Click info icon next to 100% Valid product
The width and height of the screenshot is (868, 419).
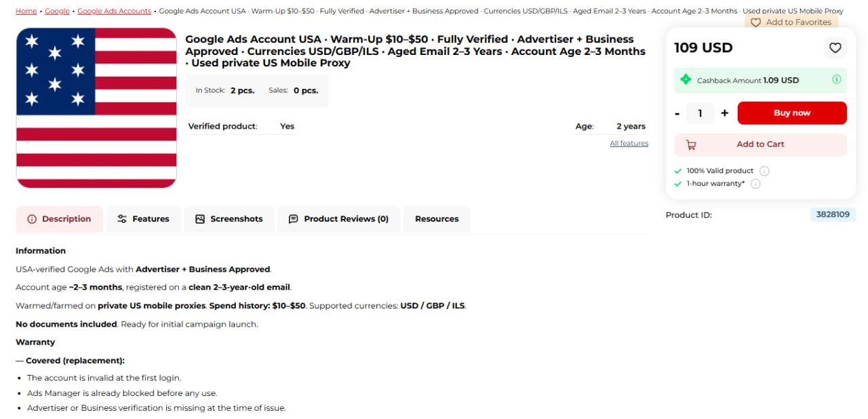[764, 171]
